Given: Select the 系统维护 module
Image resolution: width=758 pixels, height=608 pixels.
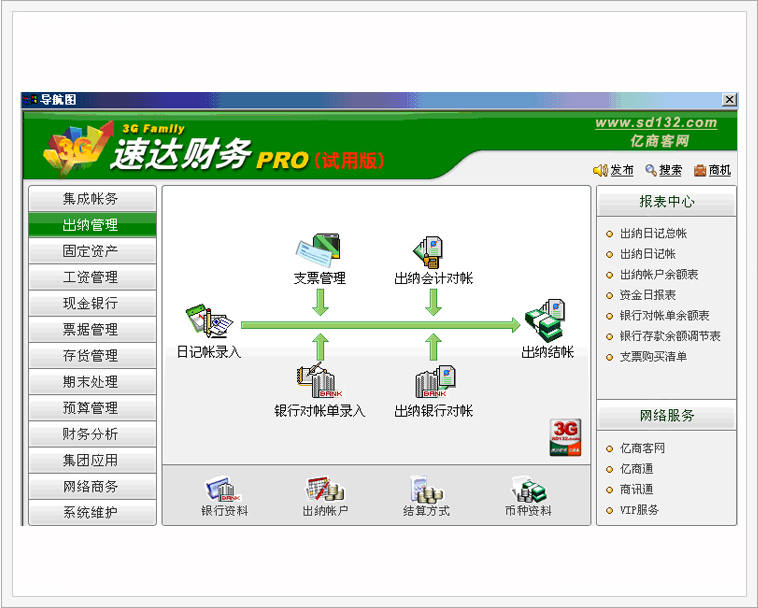Looking at the screenshot, I should pyautogui.click(x=92, y=512).
